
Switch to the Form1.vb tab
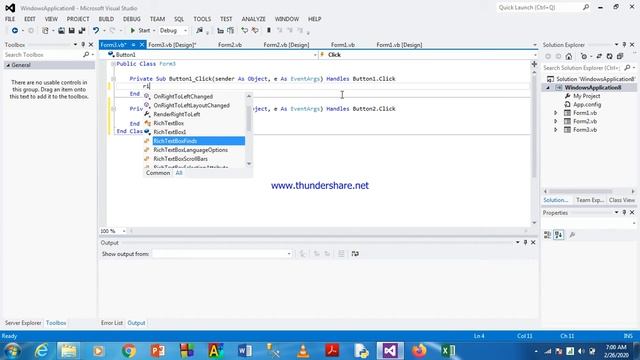coord(343,45)
